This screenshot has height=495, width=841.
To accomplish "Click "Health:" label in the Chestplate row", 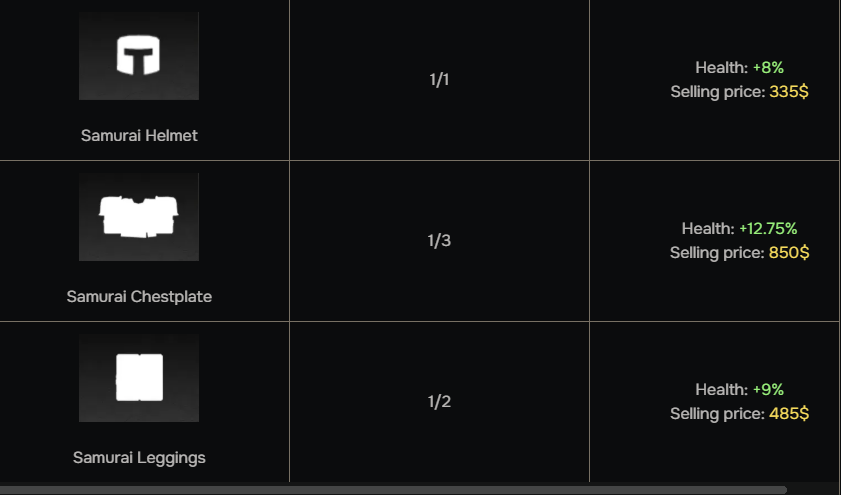I will click(708, 229).
